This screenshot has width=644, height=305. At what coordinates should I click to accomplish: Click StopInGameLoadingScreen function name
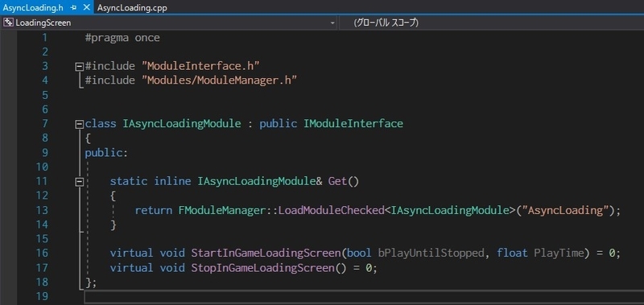262,268
